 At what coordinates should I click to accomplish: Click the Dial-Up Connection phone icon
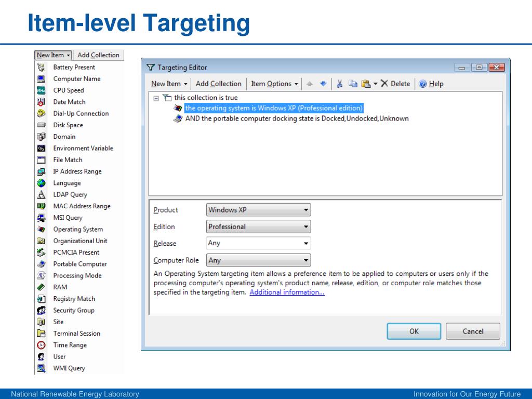tap(41, 113)
